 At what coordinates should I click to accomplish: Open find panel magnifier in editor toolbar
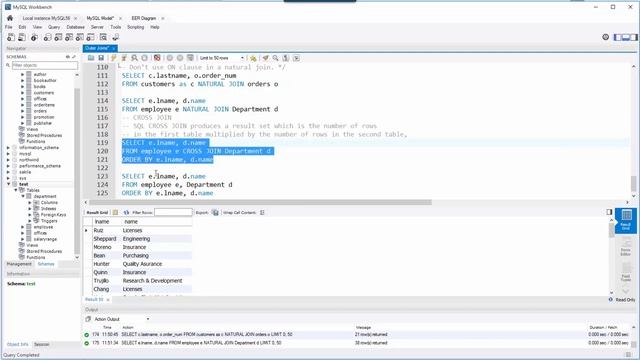[276, 58]
